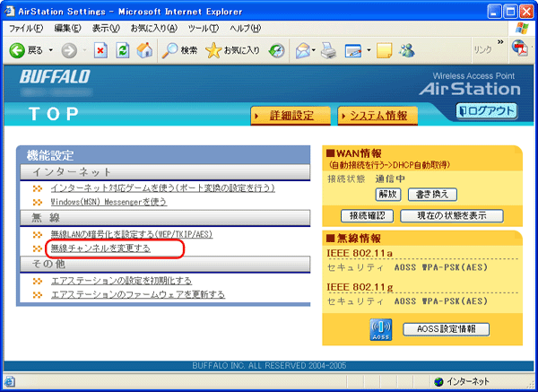
Task: Open the 無線LANの暗号化を設定する link
Action: pos(132,234)
